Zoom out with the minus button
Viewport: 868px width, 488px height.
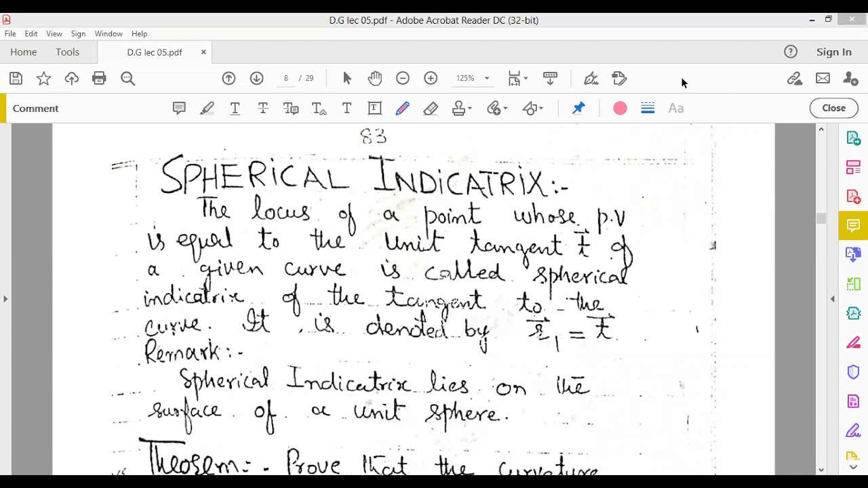tap(403, 79)
